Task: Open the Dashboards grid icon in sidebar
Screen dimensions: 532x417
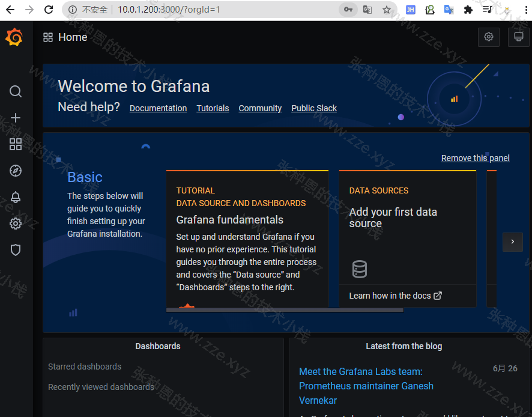Action: [x=15, y=144]
